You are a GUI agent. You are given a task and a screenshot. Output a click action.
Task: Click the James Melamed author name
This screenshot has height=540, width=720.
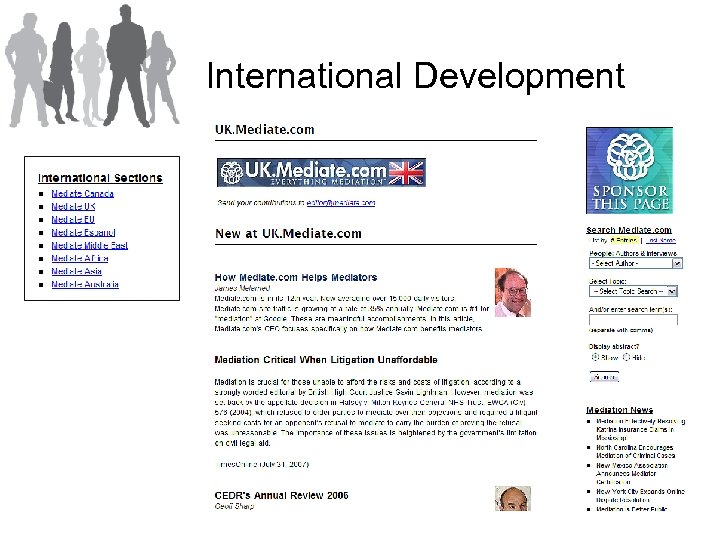[x=242, y=288]
